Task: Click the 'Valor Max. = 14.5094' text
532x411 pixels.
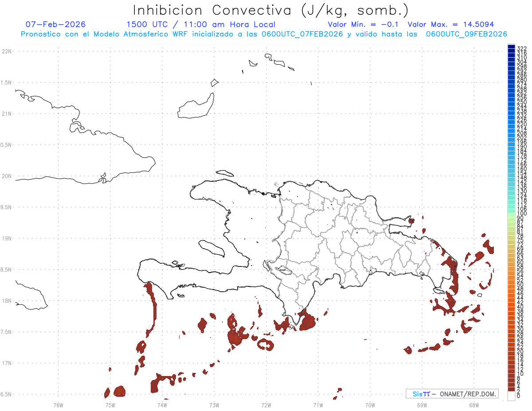Action: pos(451,24)
